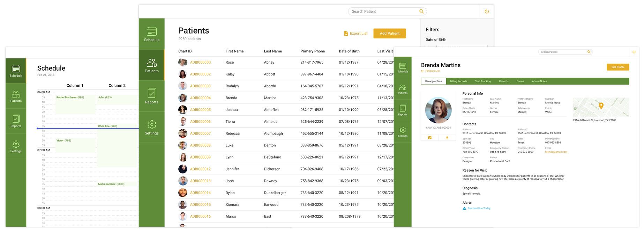644x231 pixels.
Task: Open Schedule in the Patients list window sidebar
Action: point(151,34)
